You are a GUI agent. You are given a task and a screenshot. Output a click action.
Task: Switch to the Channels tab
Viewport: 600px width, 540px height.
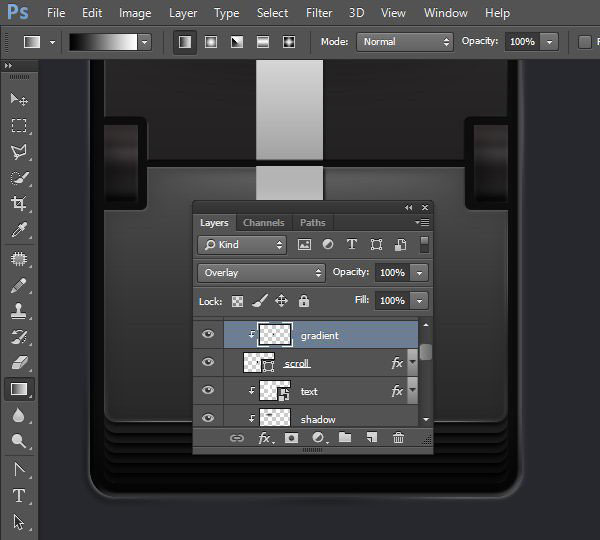click(x=263, y=223)
